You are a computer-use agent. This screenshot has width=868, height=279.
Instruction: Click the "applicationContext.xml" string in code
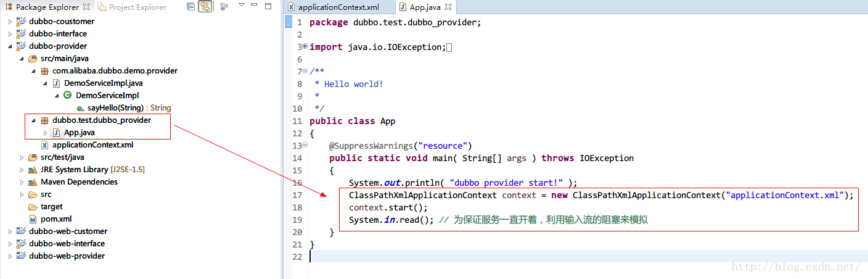[785, 195]
